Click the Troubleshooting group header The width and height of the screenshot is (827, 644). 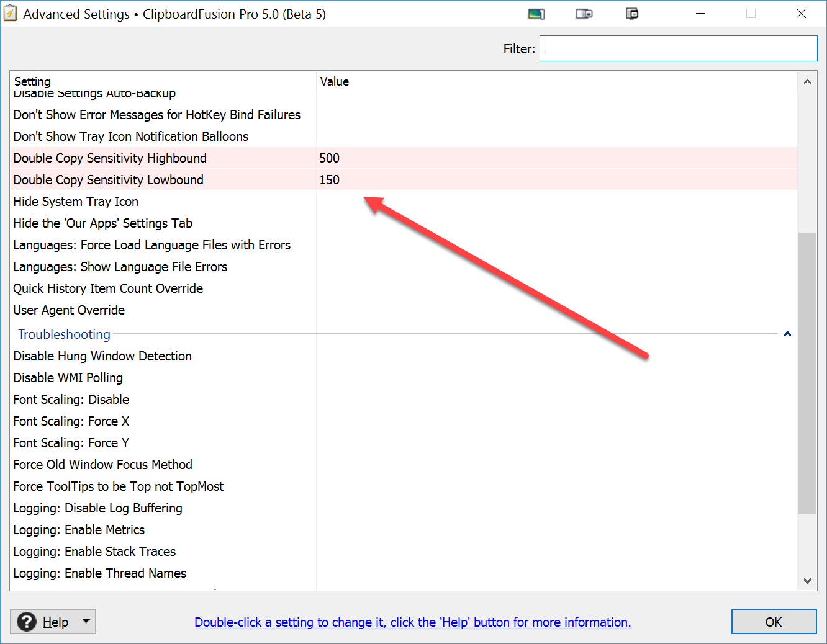[65, 334]
